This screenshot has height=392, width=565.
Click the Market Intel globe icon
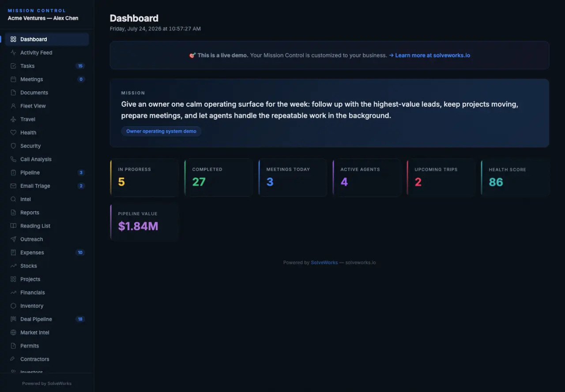click(x=13, y=332)
